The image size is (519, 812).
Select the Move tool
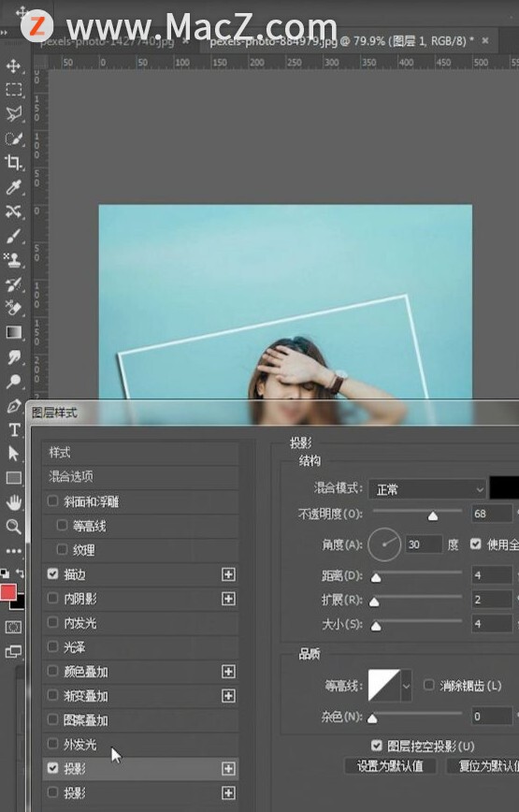pos(13,66)
